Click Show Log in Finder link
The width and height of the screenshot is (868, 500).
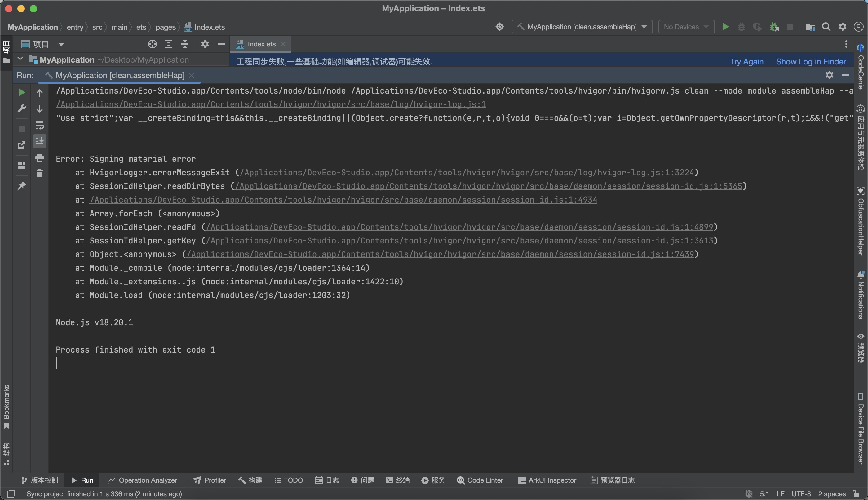[811, 61]
